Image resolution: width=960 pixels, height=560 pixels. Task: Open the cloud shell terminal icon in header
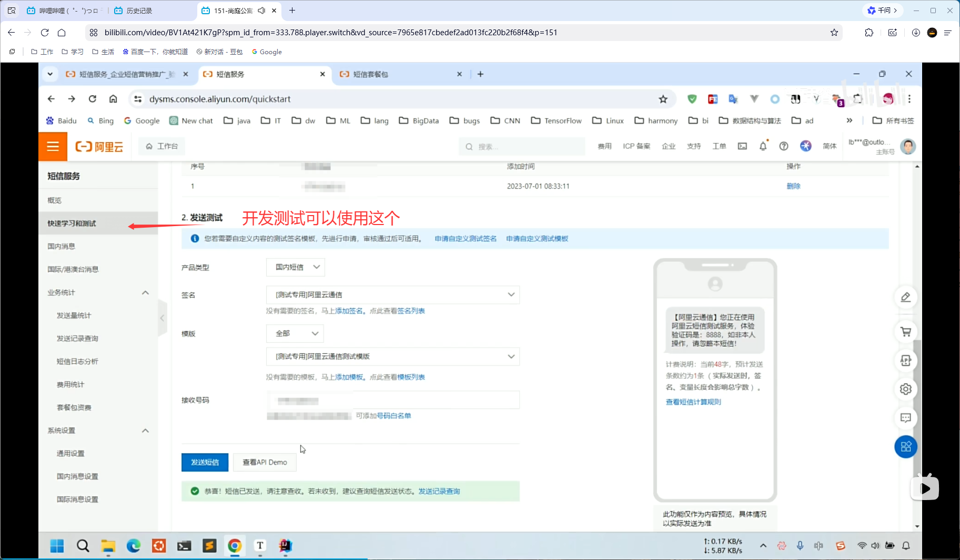(x=742, y=146)
